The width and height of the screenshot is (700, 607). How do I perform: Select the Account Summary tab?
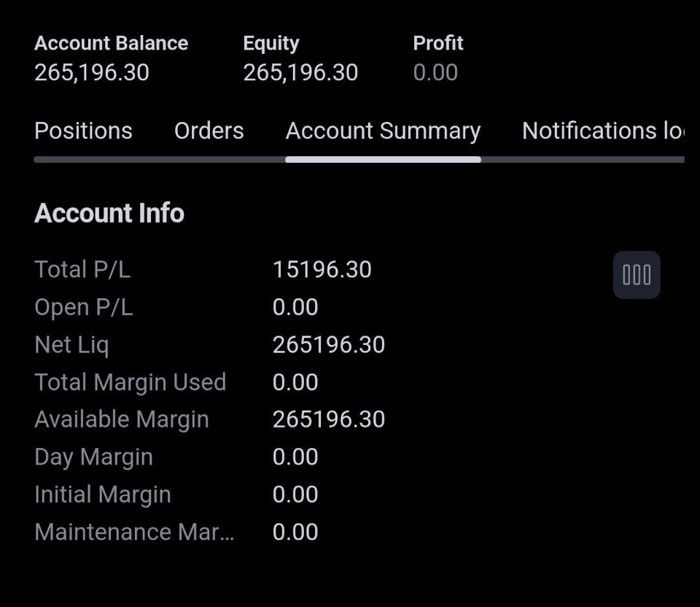point(383,131)
